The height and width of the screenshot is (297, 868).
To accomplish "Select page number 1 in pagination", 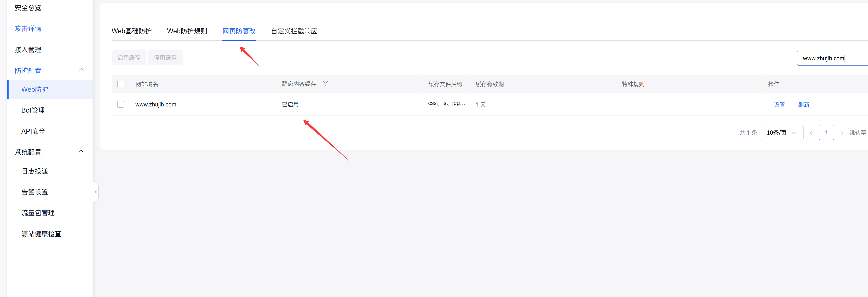I will coord(826,133).
